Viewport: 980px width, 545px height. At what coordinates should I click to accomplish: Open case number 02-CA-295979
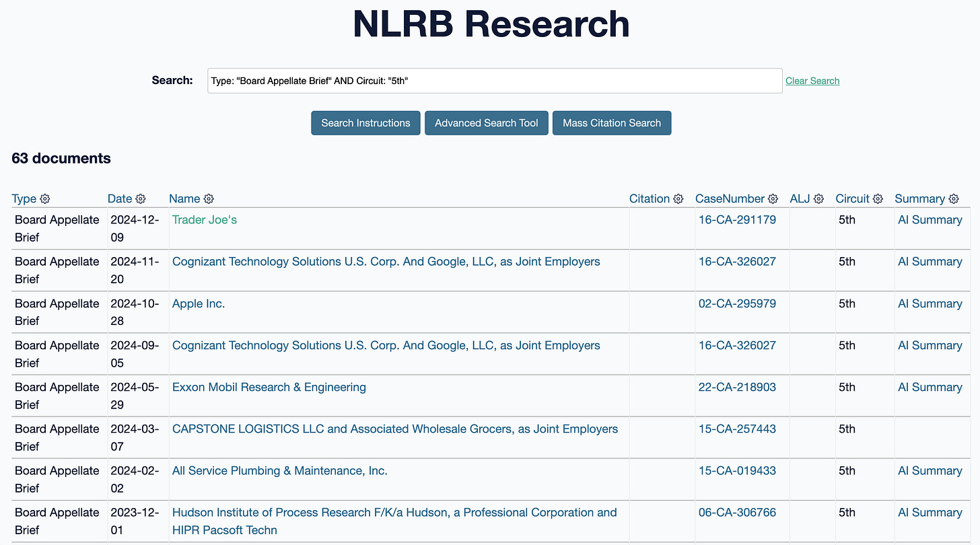737,303
